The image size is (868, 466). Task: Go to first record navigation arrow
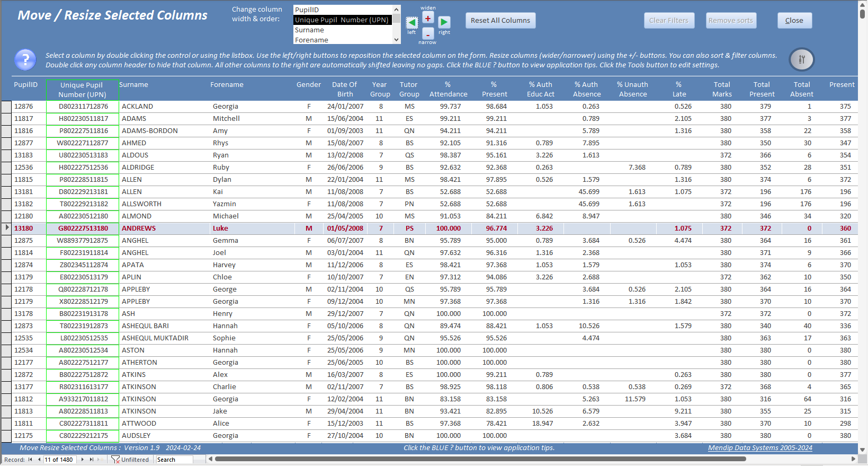point(30,460)
